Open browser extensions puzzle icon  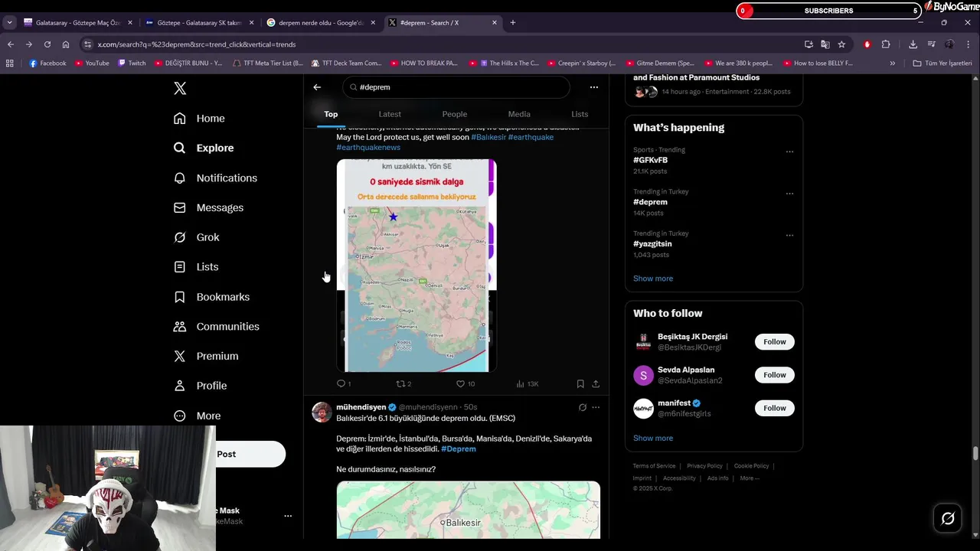coord(886,44)
